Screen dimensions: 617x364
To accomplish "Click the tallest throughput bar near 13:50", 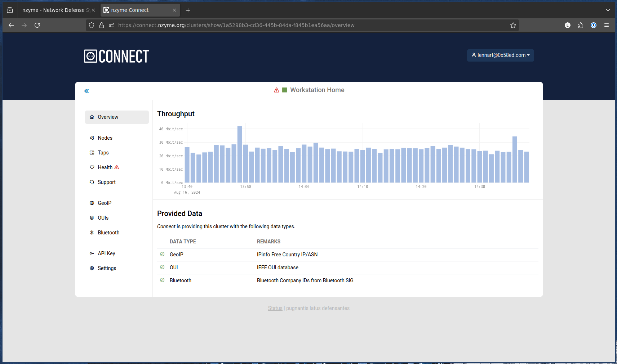I will 240,154.
